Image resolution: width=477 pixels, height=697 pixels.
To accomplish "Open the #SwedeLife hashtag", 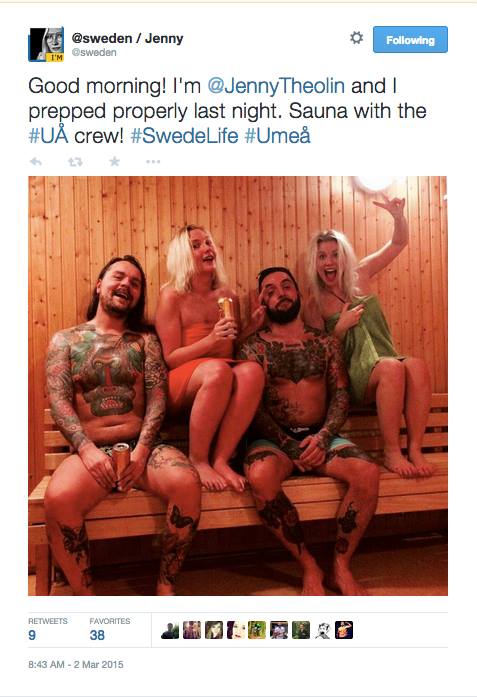I will tap(184, 136).
